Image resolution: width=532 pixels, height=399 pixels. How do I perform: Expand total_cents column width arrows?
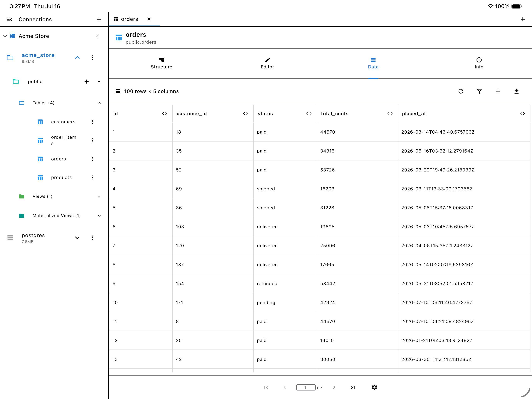tap(390, 113)
